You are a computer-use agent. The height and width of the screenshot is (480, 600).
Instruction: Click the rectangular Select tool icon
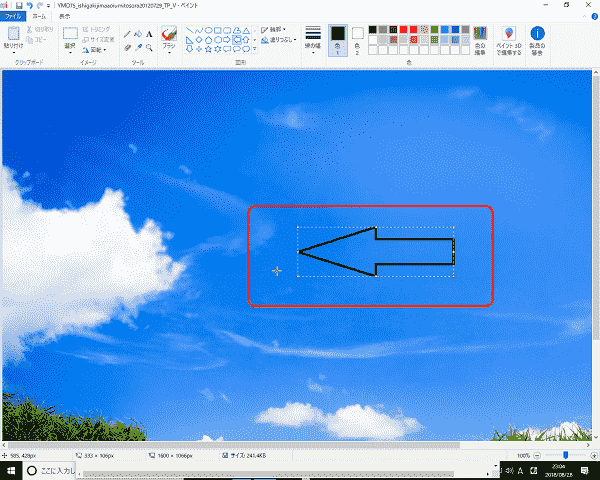pyautogui.click(x=70, y=34)
